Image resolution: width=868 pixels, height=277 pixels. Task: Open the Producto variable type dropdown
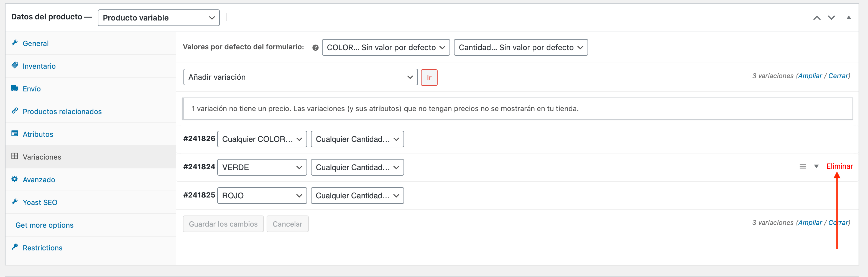(159, 18)
